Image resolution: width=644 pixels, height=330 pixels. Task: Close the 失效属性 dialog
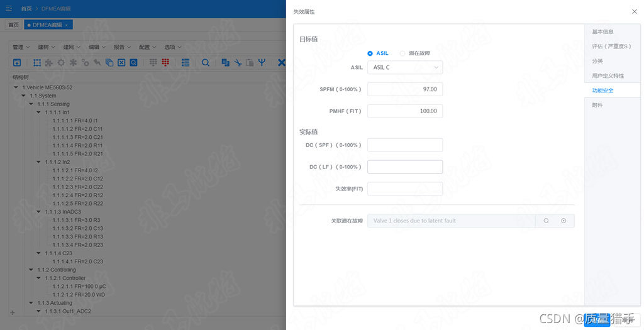pyautogui.click(x=634, y=11)
